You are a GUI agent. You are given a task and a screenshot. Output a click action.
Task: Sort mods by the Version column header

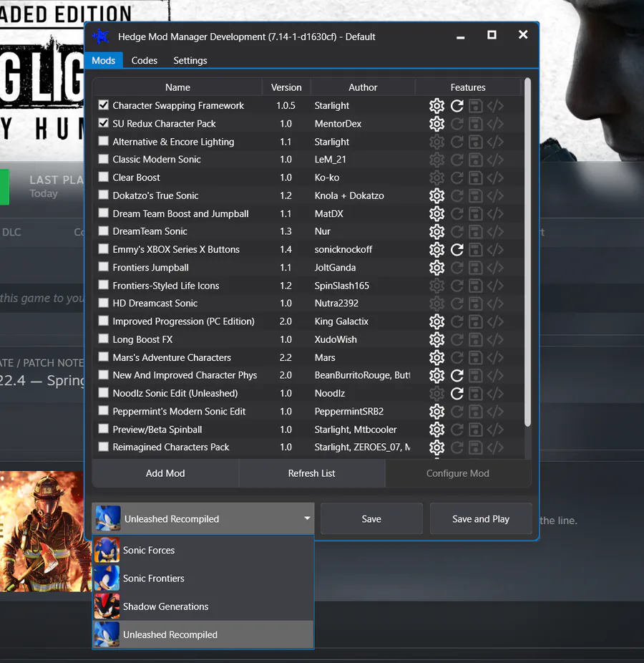tap(286, 87)
